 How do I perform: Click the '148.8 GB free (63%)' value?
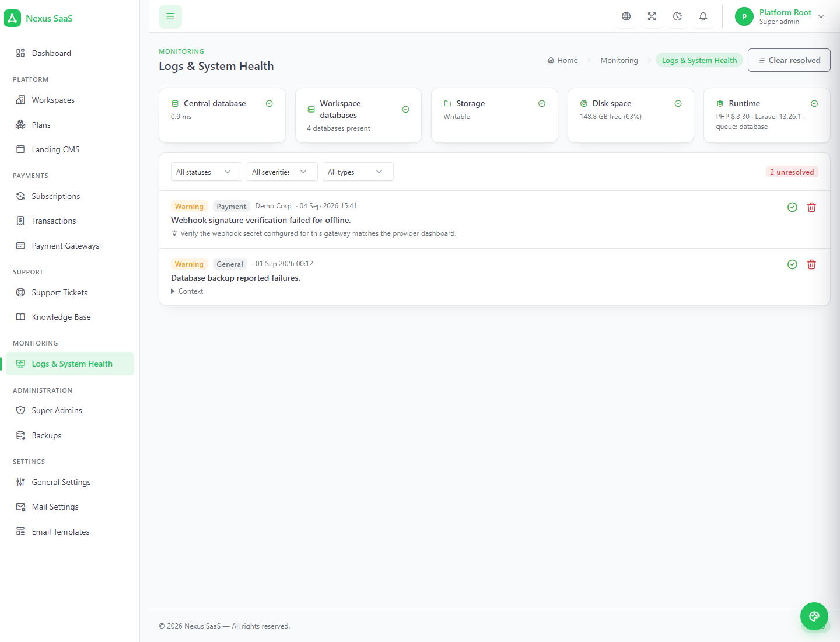611,117
